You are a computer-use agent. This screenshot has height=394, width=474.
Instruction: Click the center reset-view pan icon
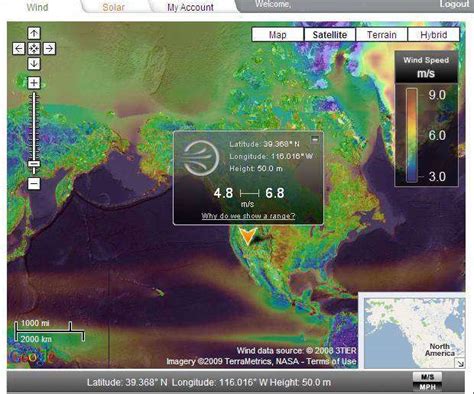click(34, 49)
